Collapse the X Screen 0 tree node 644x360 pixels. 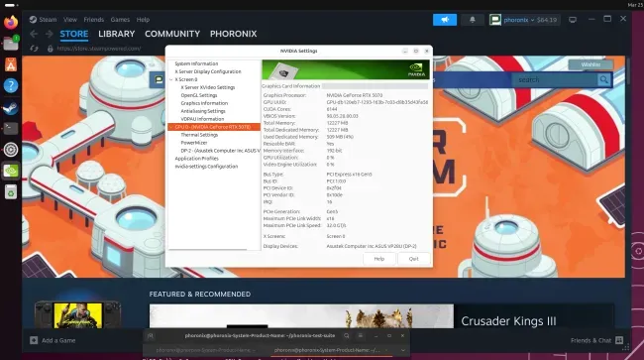[171, 79]
